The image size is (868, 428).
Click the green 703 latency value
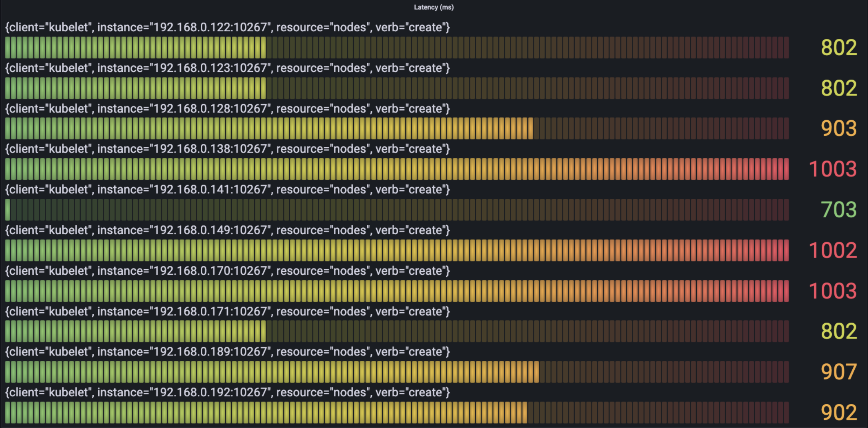[x=839, y=210]
